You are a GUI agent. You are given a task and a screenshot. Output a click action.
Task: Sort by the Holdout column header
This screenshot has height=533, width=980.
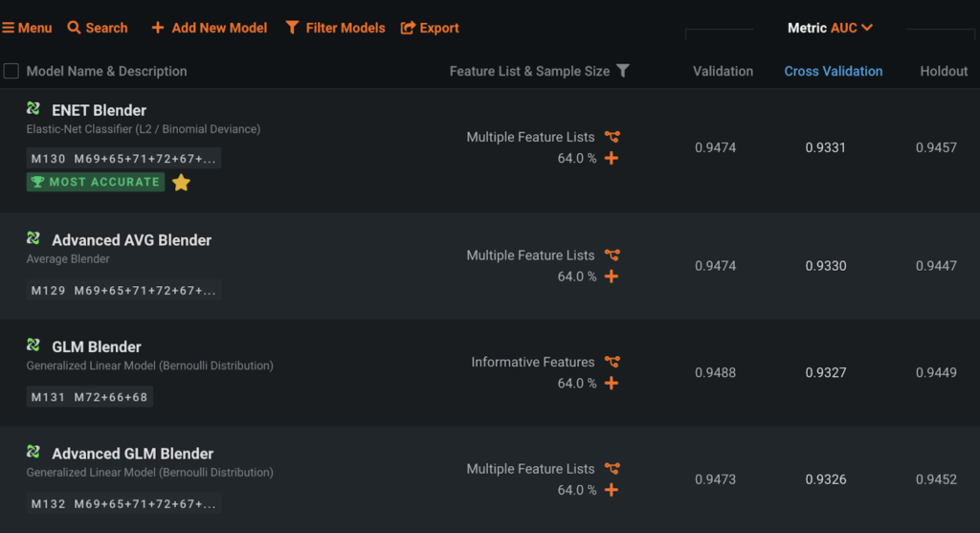[944, 71]
